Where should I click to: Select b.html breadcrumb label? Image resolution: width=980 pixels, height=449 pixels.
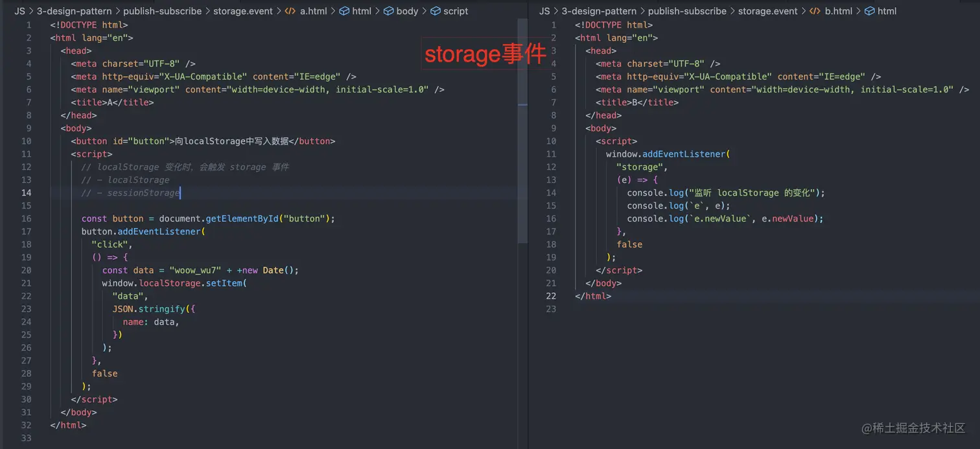pos(839,11)
